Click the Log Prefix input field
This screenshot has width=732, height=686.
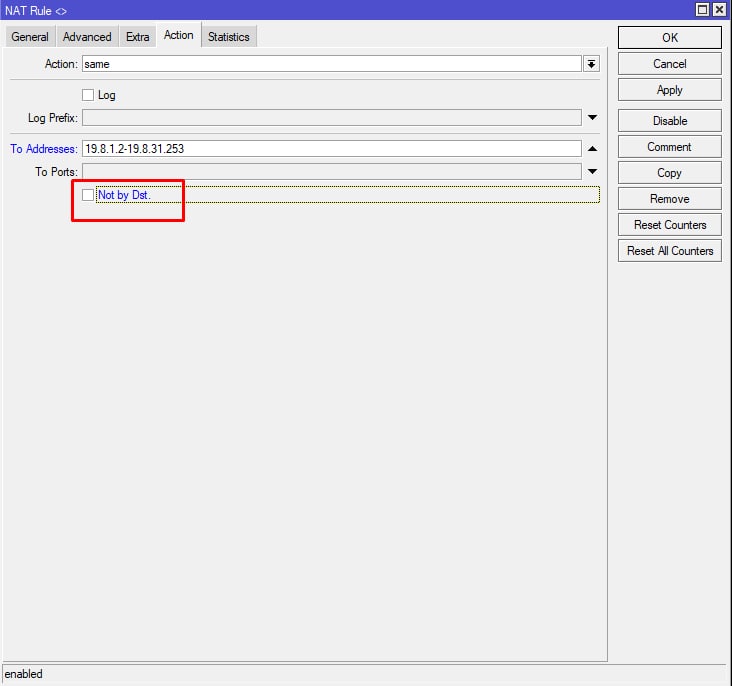coord(331,118)
